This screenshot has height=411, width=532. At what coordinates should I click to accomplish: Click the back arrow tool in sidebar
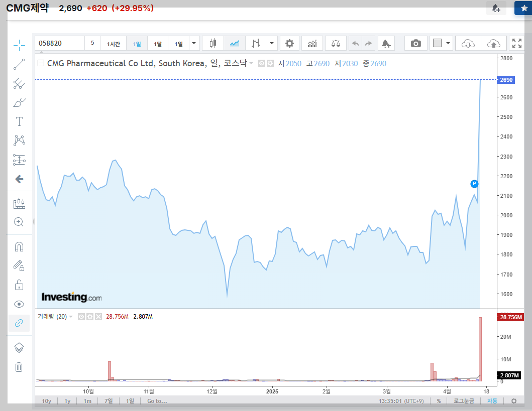(19, 179)
